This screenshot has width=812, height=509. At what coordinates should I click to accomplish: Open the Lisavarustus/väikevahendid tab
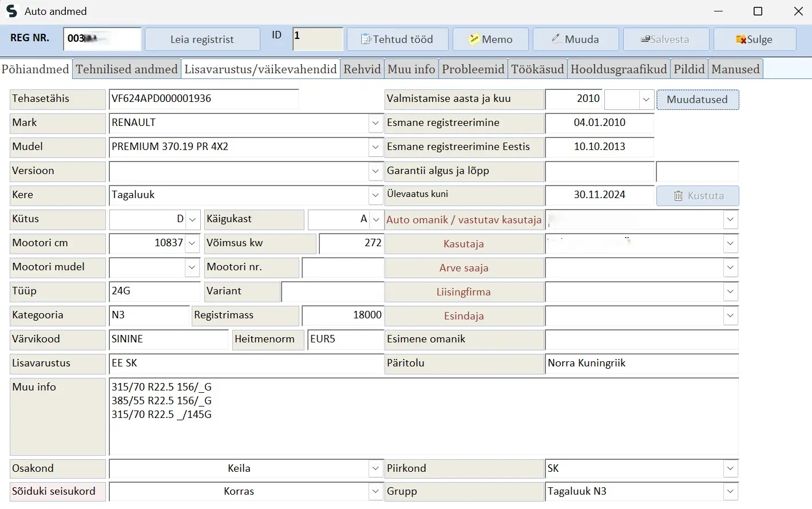(x=260, y=69)
